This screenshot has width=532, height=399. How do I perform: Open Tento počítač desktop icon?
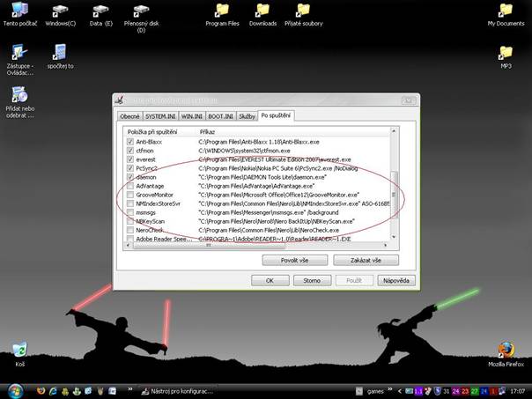[19, 14]
